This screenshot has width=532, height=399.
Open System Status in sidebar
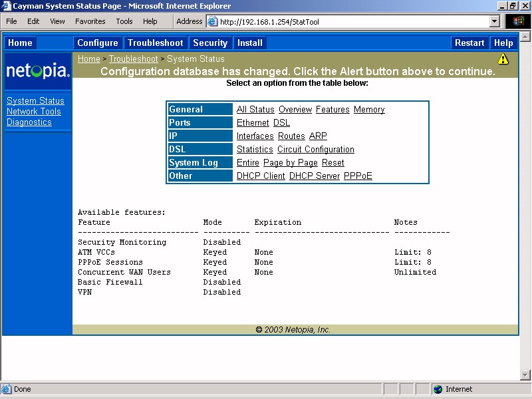point(35,101)
